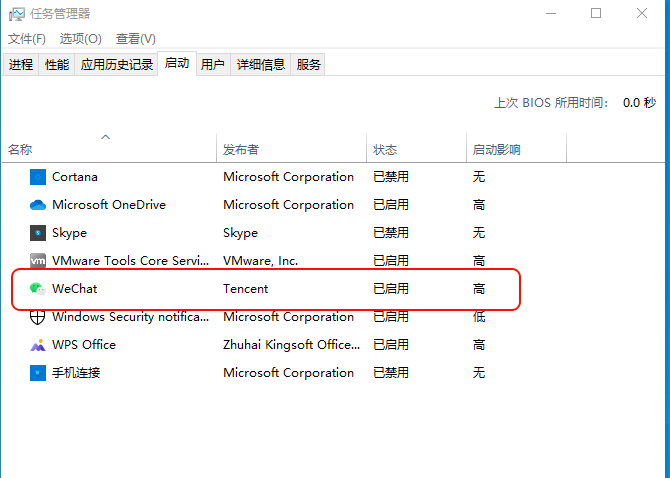Click 手机连接's 已禁用 status
The image size is (670, 478).
tap(391, 372)
